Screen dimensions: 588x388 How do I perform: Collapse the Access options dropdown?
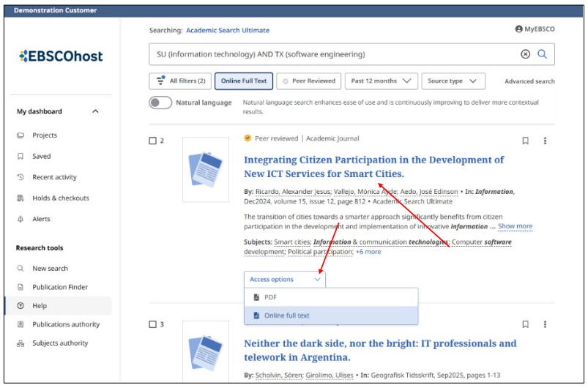(x=285, y=280)
